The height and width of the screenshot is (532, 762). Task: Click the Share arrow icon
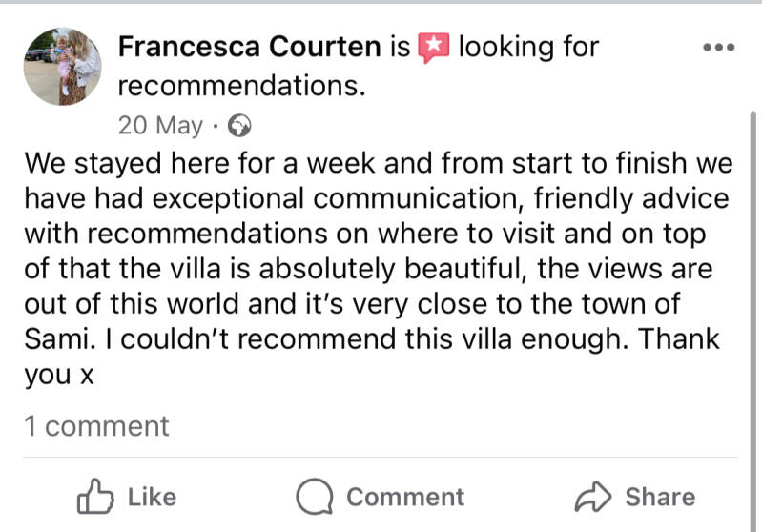[x=594, y=497]
